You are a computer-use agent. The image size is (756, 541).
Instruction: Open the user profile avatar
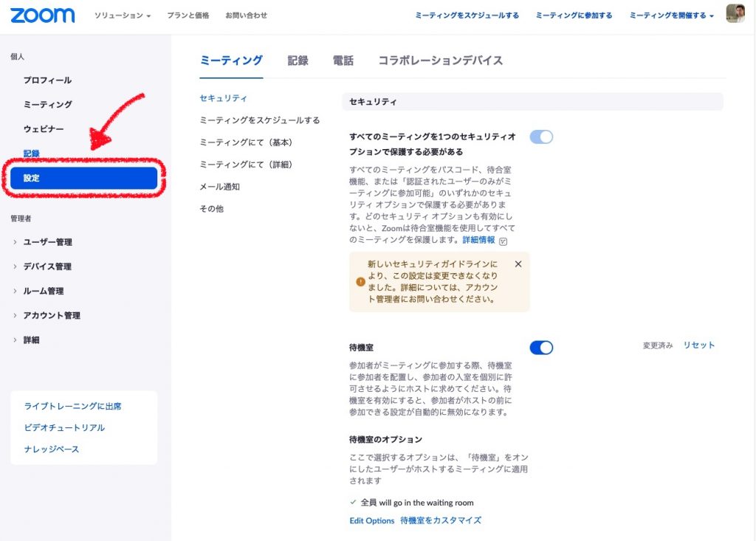pos(735,14)
